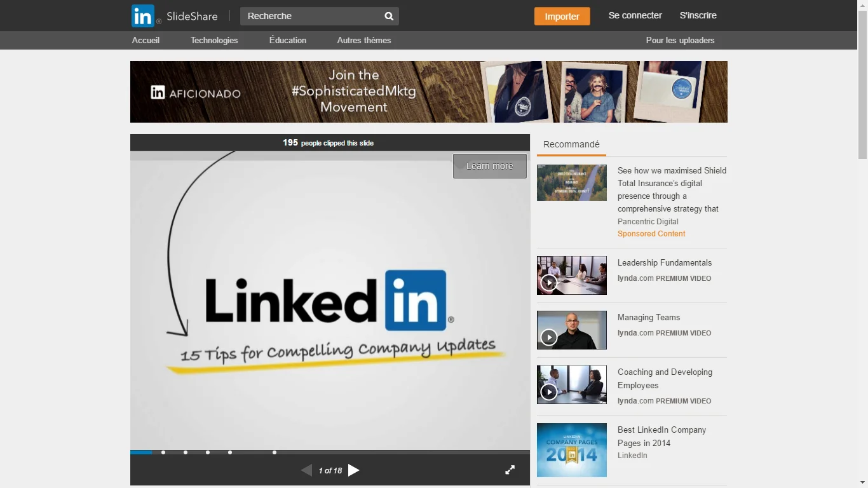Click the first dot marker on slide timeline
Image resolution: width=868 pixels, height=488 pixels.
pos(163,452)
